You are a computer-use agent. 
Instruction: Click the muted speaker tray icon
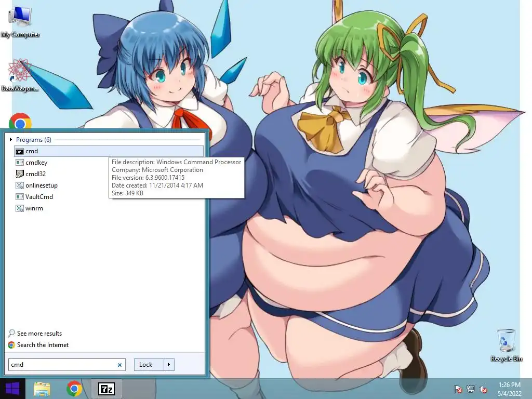[483, 389]
